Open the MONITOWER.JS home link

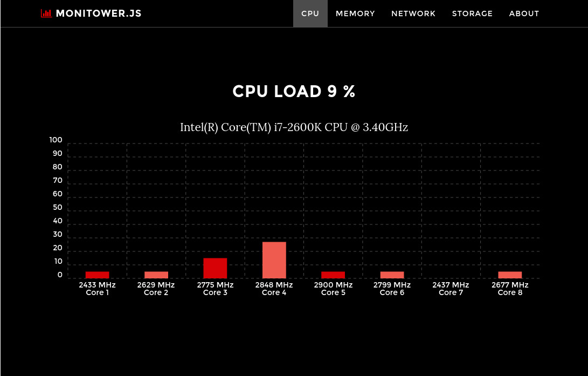tap(98, 13)
